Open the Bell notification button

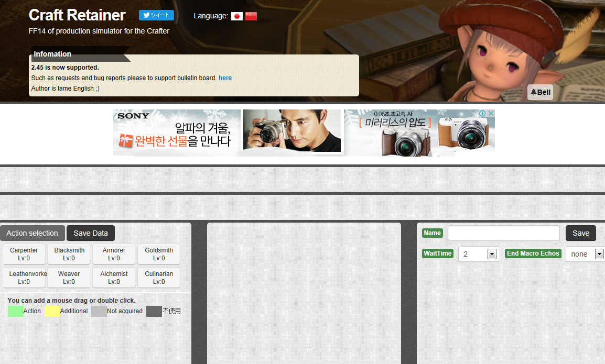pos(540,92)
